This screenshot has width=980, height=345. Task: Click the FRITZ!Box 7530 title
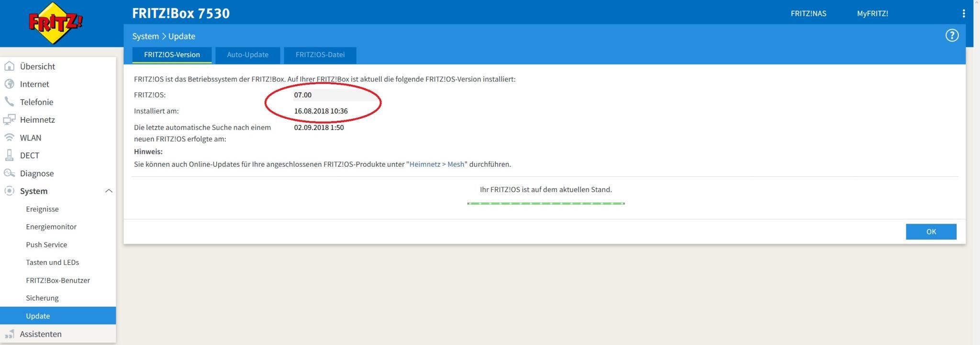(181, 13)
